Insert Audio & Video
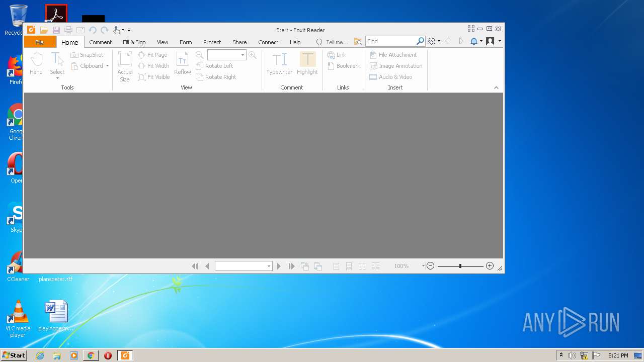 pyautogui.click(x=391, y=77)
